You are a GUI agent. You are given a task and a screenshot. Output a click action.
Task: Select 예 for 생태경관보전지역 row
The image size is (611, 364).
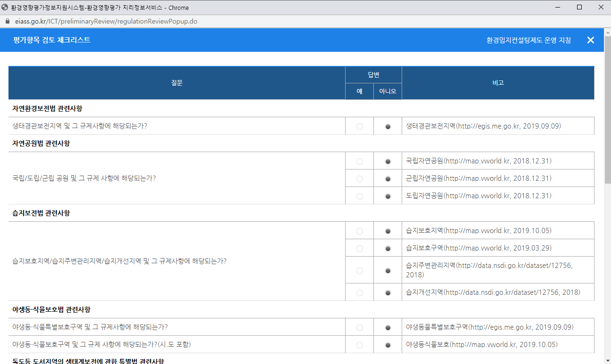[360, 126]
